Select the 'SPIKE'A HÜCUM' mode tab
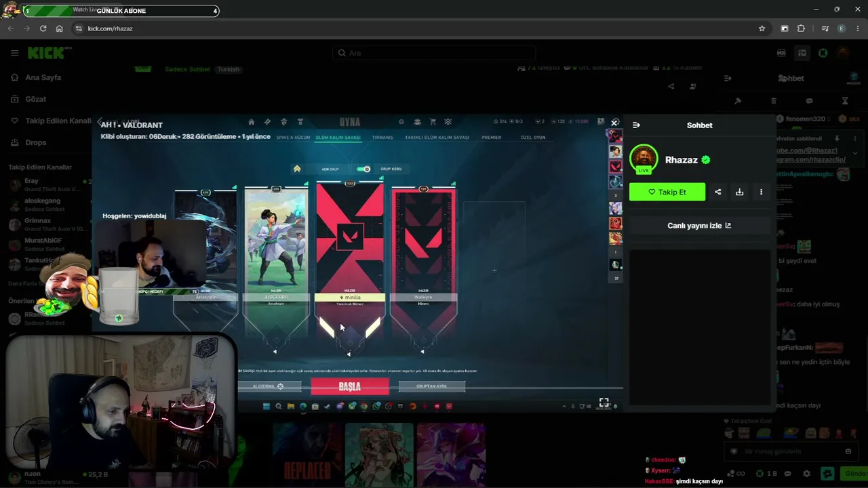The height and width of the screenshot is (488, 868). coord(293,138)
